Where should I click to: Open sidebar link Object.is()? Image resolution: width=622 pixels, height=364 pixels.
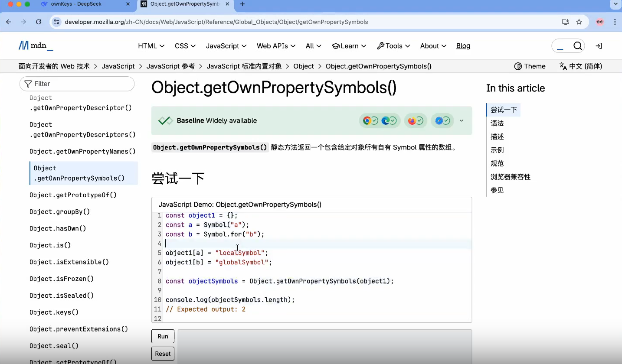click(x=50, y=245)
